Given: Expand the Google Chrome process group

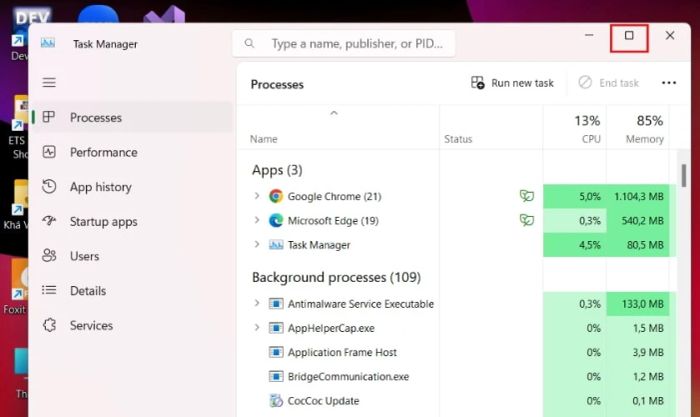Looking at the screenshot, I should (x=257, y=196).
